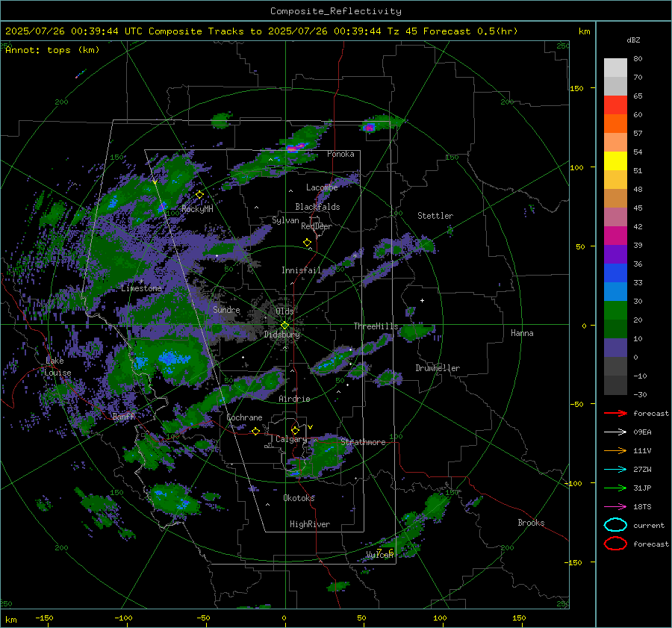This screenshot has width=672, height=628.
Task: Click the RockyMH map label
Action: coord(197,209)
